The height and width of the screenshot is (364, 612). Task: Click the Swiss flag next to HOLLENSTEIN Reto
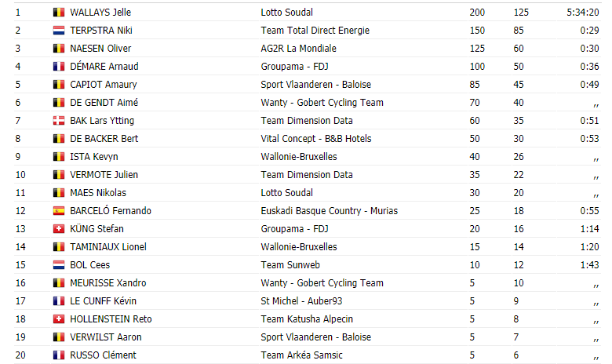pos(59,319)
